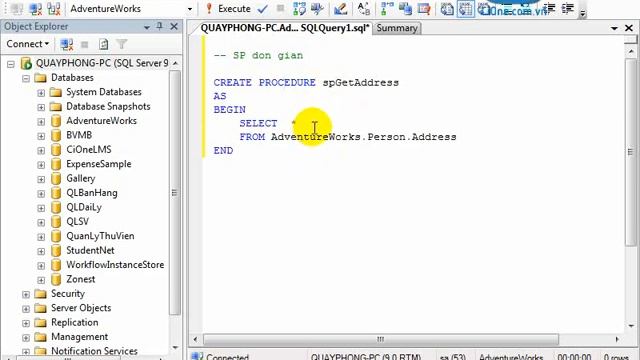Viewport: 640px width, 360px height.
Task: Display the estimated execution plan
Action: click(299, 9)
